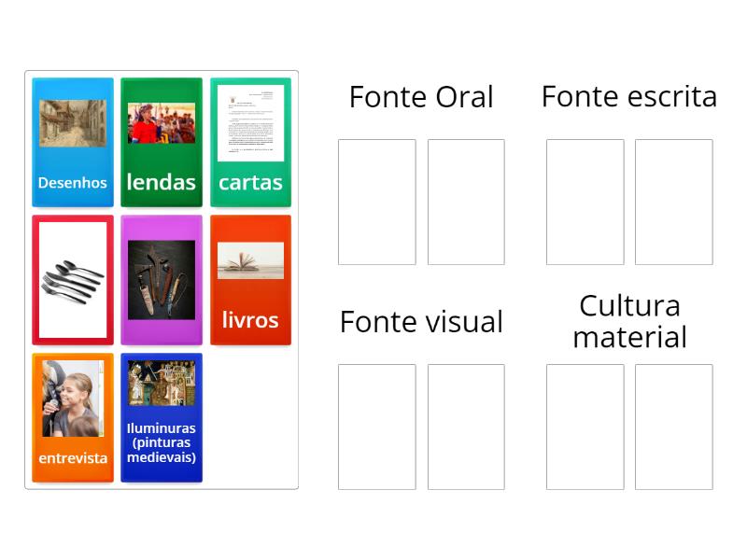Click the cartas letter card
This screenshot has height=560, width=747.
250,142
